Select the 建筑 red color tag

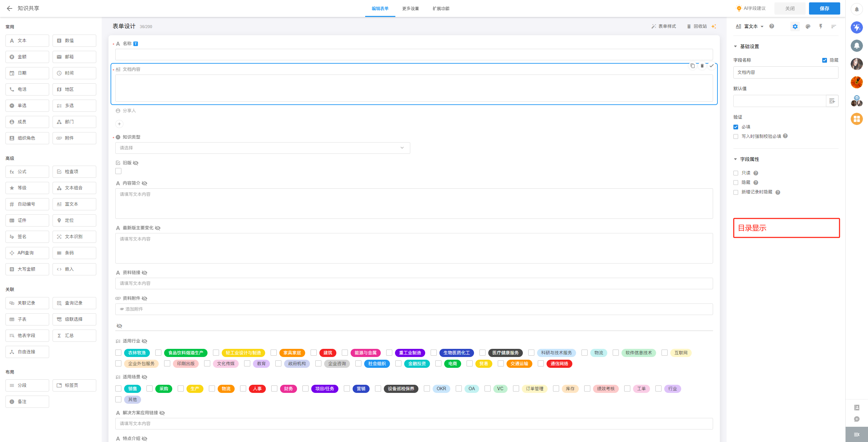328,353
